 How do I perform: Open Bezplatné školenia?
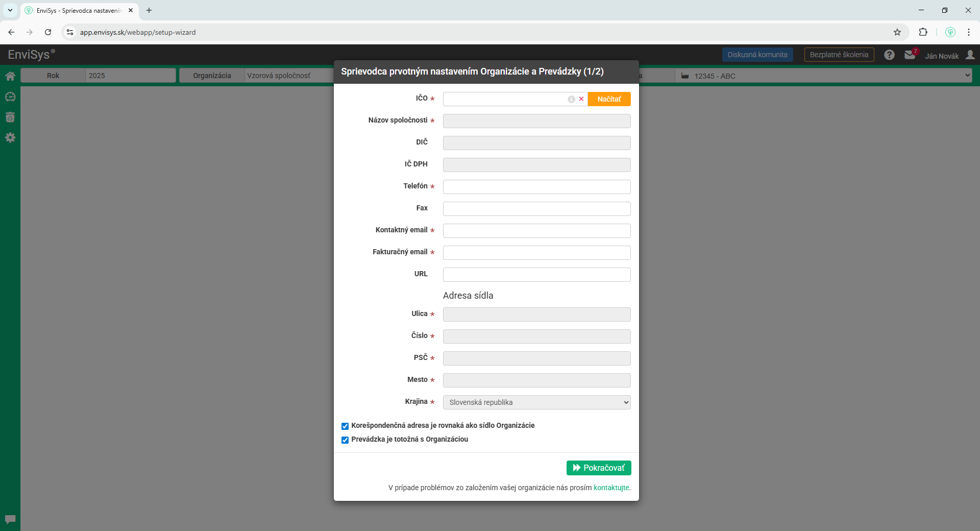(x=839, y=55)
